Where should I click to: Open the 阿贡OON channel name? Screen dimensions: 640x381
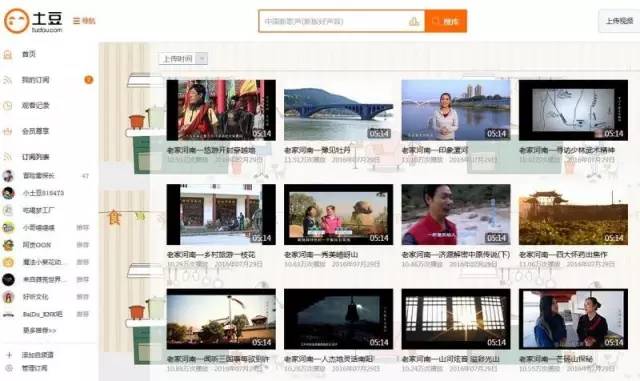[x=37, y=245]
